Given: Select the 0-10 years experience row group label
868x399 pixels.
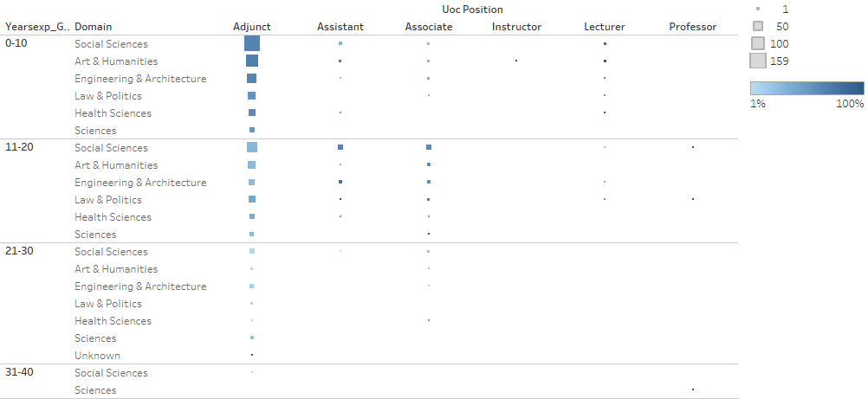Looking at the screenshot, I should coord(16,43).
